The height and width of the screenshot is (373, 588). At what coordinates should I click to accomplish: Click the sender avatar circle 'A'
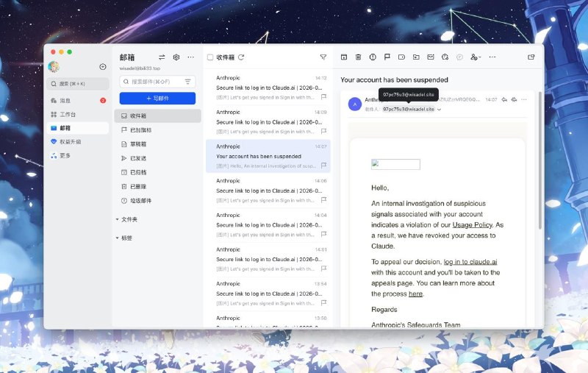click(355, 104)
